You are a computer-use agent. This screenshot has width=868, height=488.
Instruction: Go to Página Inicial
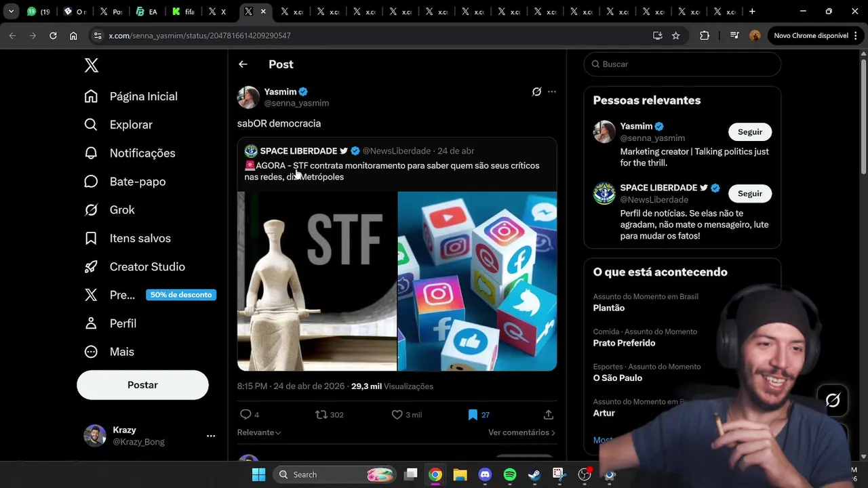[x=131, y=96]
